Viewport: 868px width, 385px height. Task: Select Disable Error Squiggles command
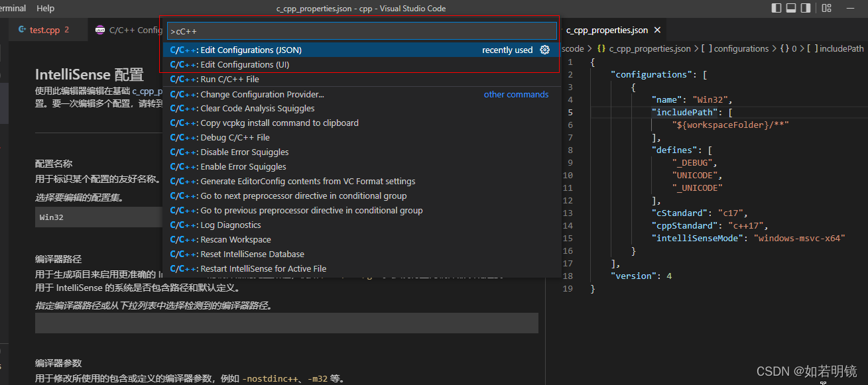pyautogui.click(x=361, y=152)
